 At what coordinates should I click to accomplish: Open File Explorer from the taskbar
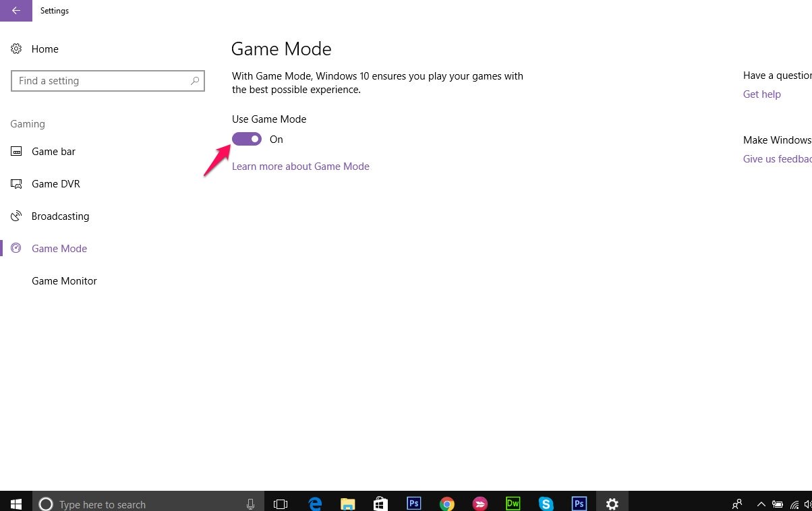[347, 504]
